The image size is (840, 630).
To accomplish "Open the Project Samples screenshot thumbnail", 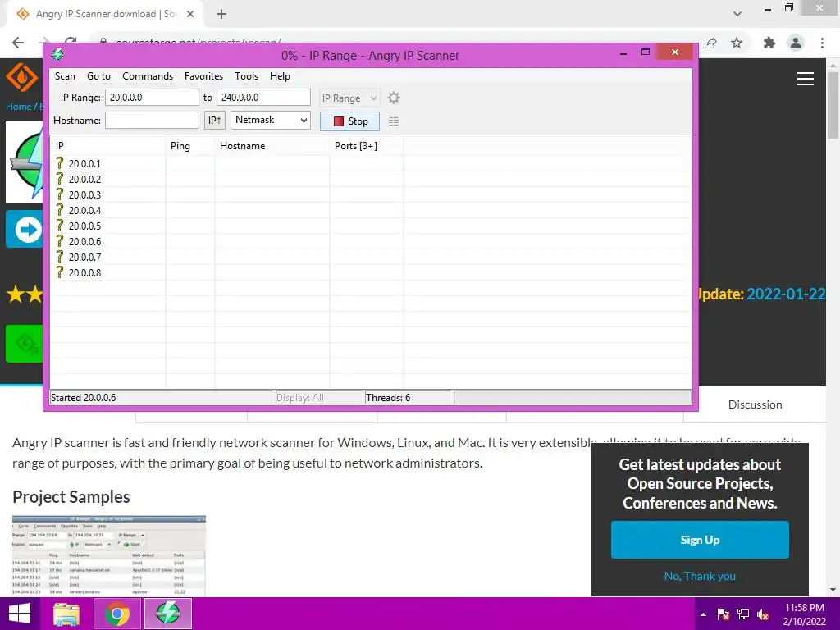I will 109,555.
